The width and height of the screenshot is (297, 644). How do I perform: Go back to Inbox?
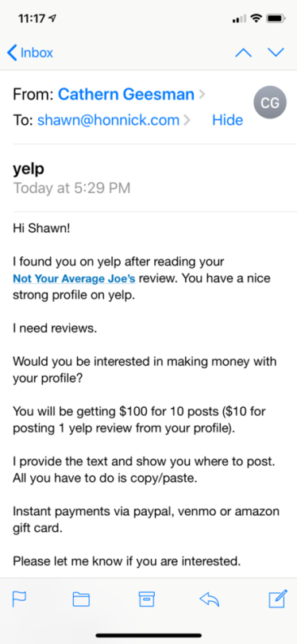click(30, 52)
